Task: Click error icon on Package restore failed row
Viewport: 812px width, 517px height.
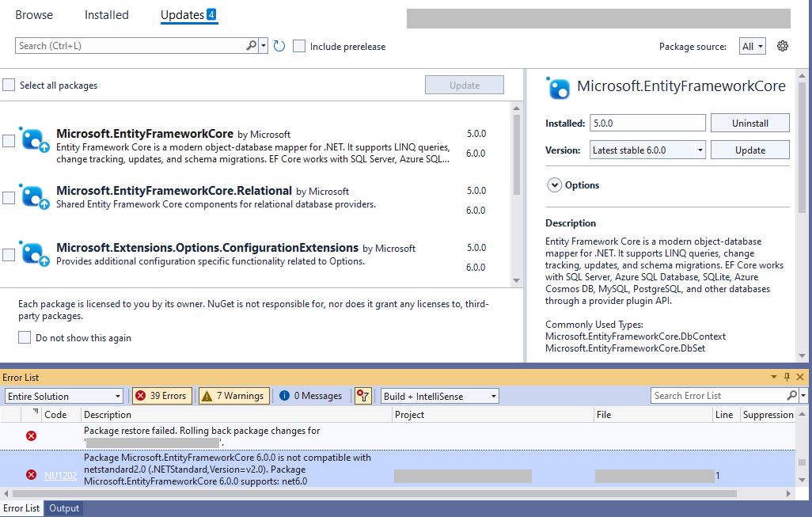Action: click(31, 435)
